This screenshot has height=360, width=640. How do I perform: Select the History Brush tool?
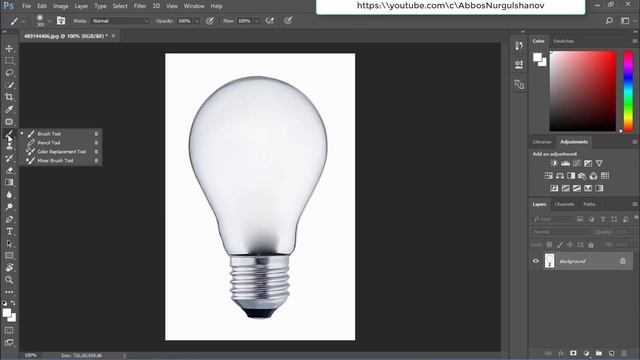[9, 158]
